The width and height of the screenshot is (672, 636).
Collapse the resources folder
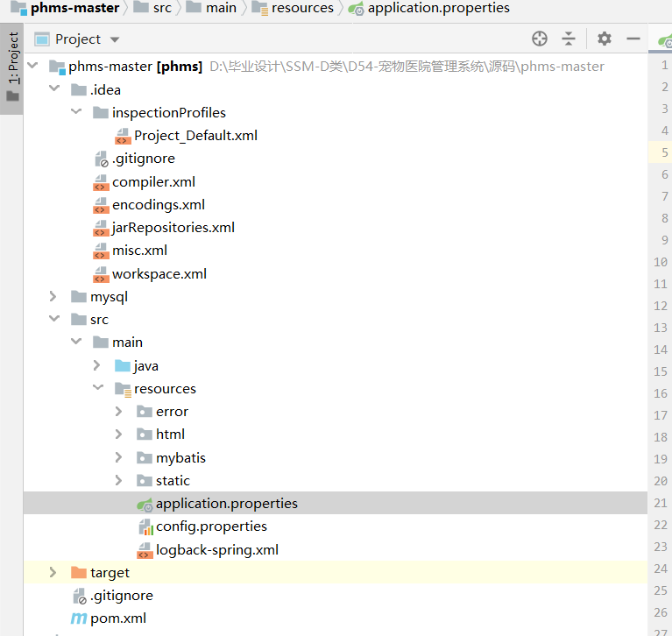(x=97, y=389)
